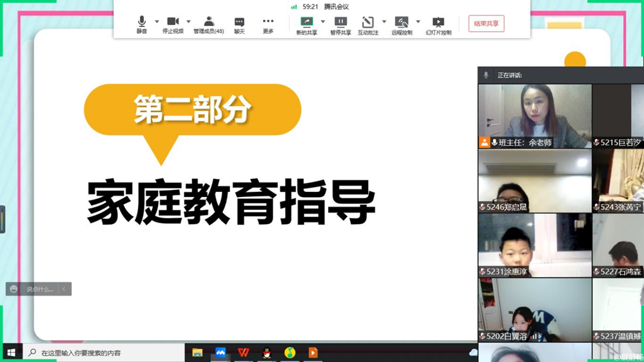Open video options dropdown arrow
Viewport: 644px width, 362px height.
click(188, 21)
